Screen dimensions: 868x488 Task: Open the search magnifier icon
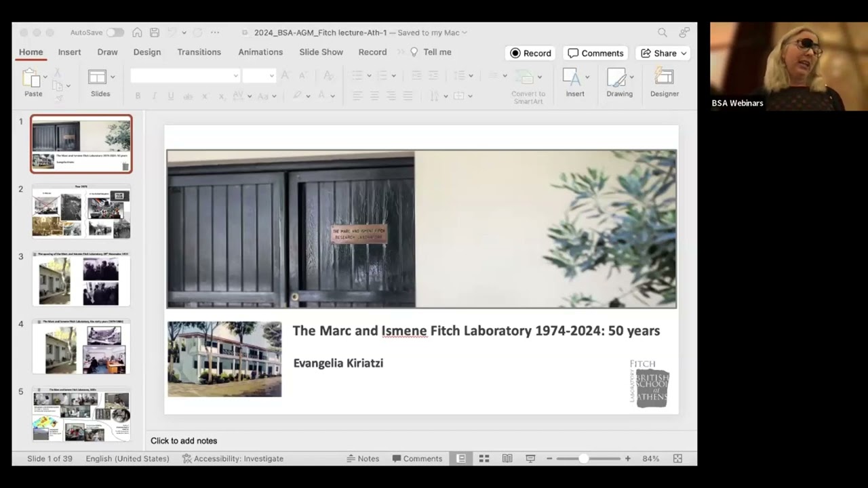[x=663, y=33]
